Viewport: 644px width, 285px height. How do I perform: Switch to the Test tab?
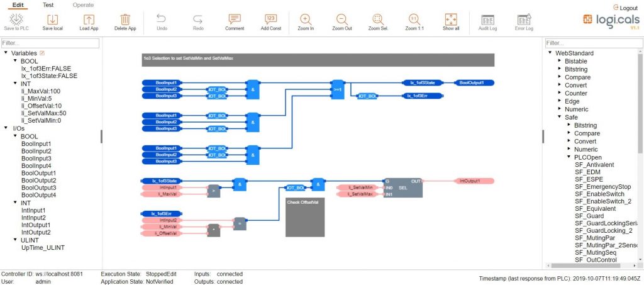[x=48, y=4]
